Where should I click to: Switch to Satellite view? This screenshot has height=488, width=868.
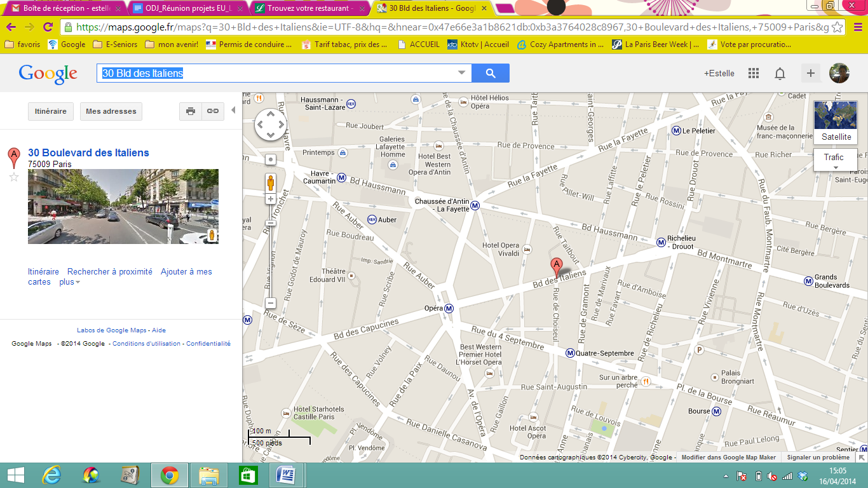(836, 122)
